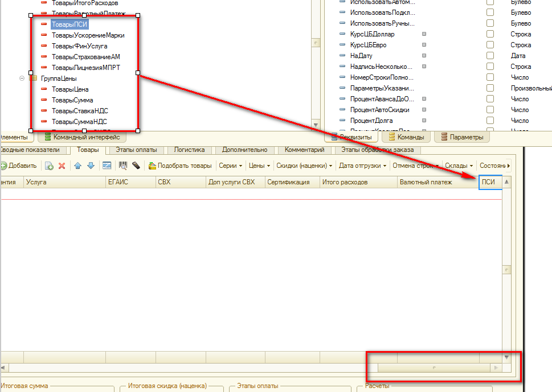This screenshot has height=392, width=552.
Task: Click the Итого расходов column header
Action: (x=358, y=182)
